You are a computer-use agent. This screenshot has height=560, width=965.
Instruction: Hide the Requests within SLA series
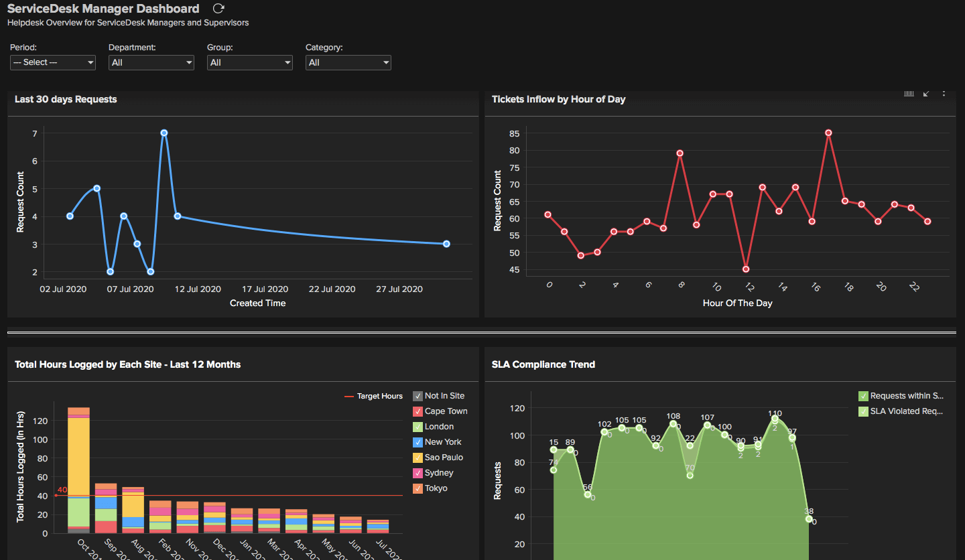tap(863, 396)
